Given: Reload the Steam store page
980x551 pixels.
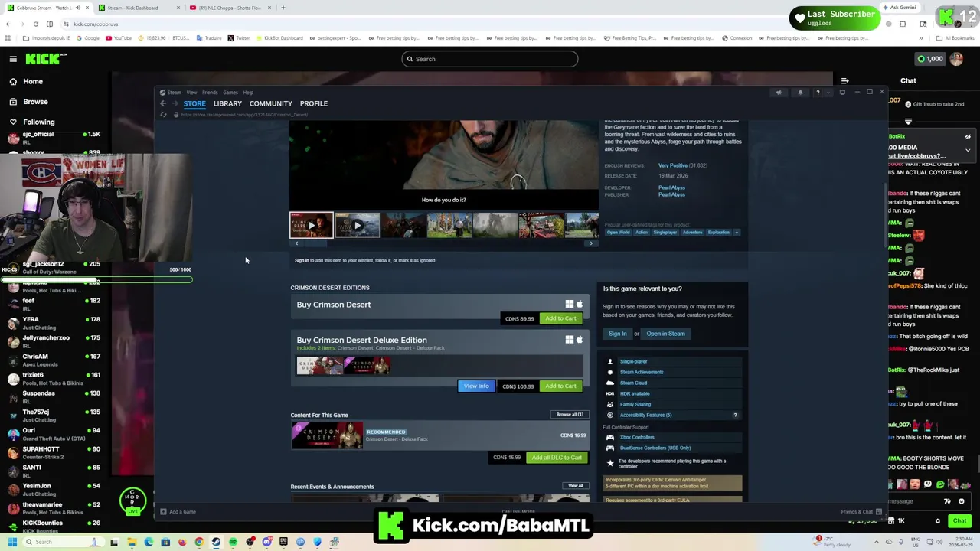Looking at the screenshot, I should [163, 115].
